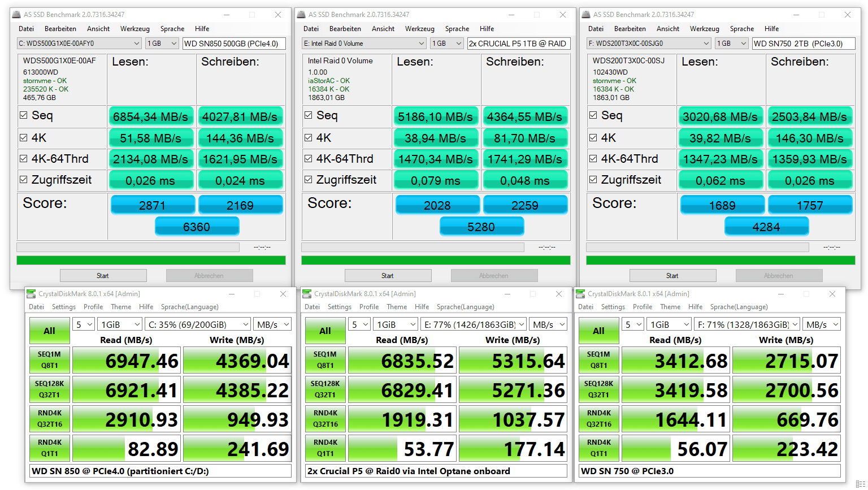Click Start button in SN750 AS SSD window
This screenshot has width=868, height=490.
coord(673,276)
